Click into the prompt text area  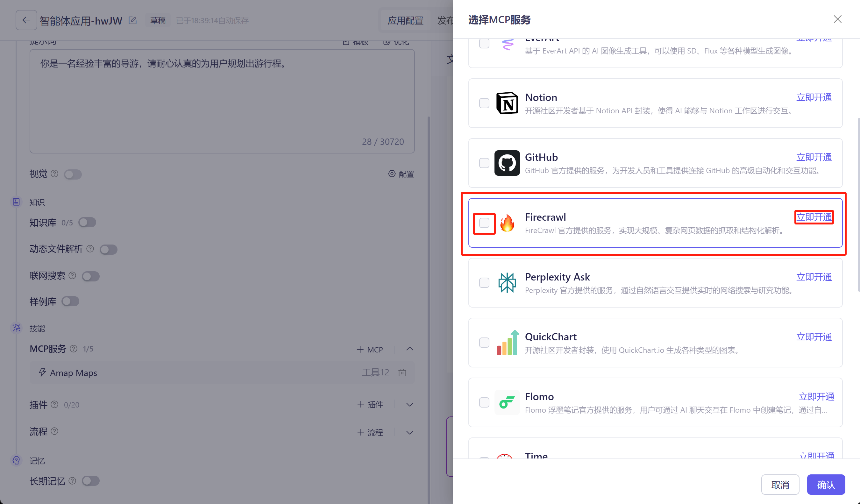tap(222, 101)
